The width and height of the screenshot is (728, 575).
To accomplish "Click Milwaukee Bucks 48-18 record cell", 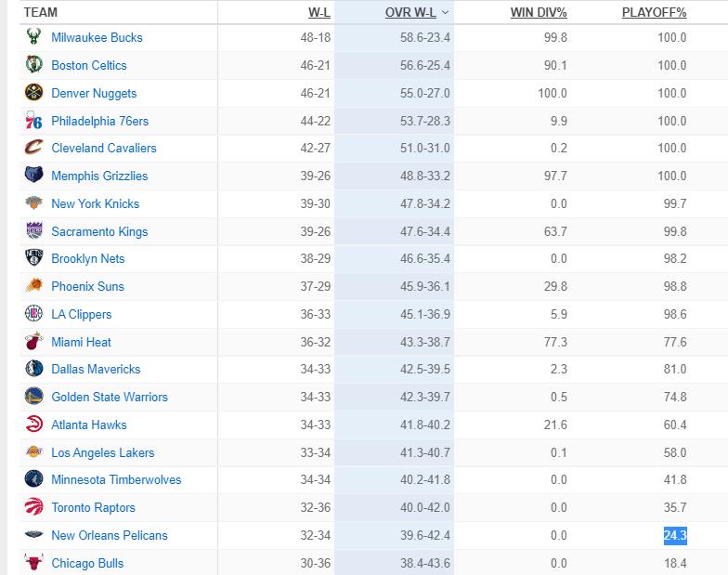I will pos(316,37).
